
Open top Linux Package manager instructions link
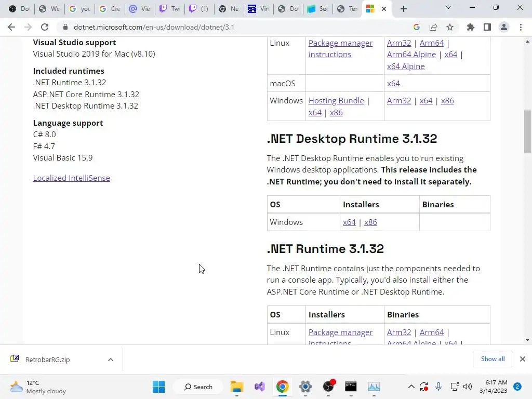340,49
